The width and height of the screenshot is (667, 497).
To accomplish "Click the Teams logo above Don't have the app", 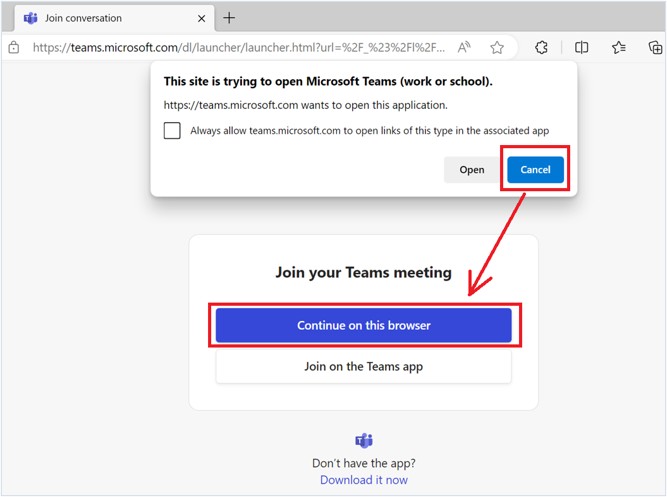I will tap(364, 440).
